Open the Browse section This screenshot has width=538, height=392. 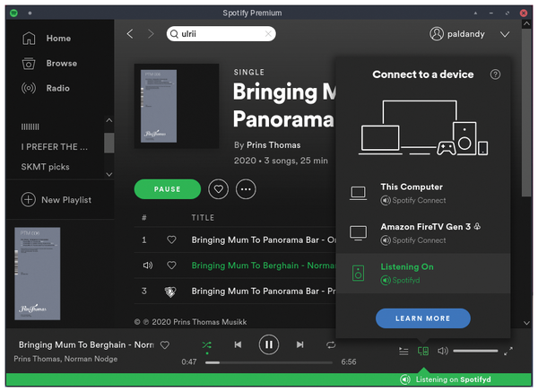[61, 63]
